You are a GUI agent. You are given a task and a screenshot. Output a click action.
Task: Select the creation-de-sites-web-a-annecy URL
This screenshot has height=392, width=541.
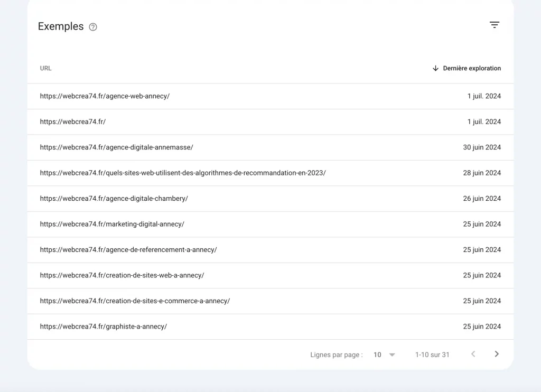pyautogui.click(x=122, y=275)
